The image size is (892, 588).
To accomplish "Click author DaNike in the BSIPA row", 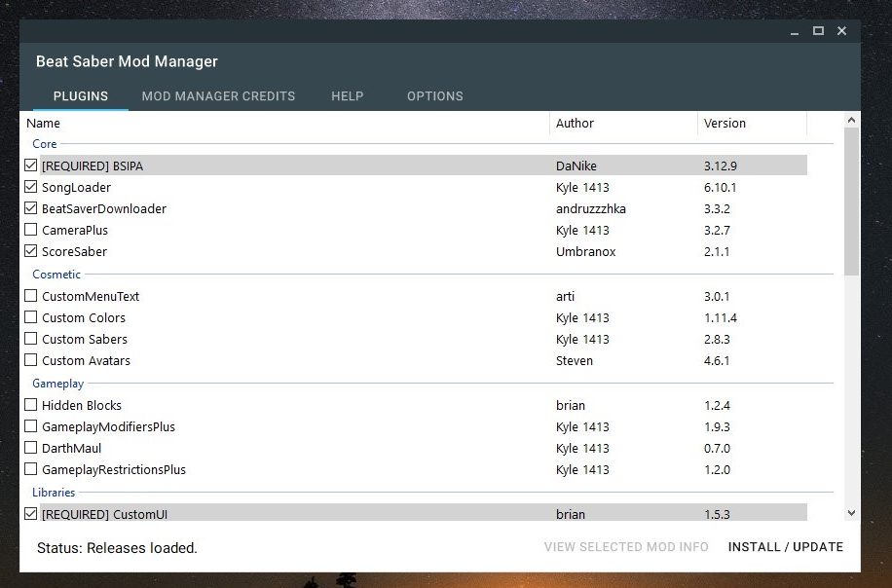I will point(576,165).
